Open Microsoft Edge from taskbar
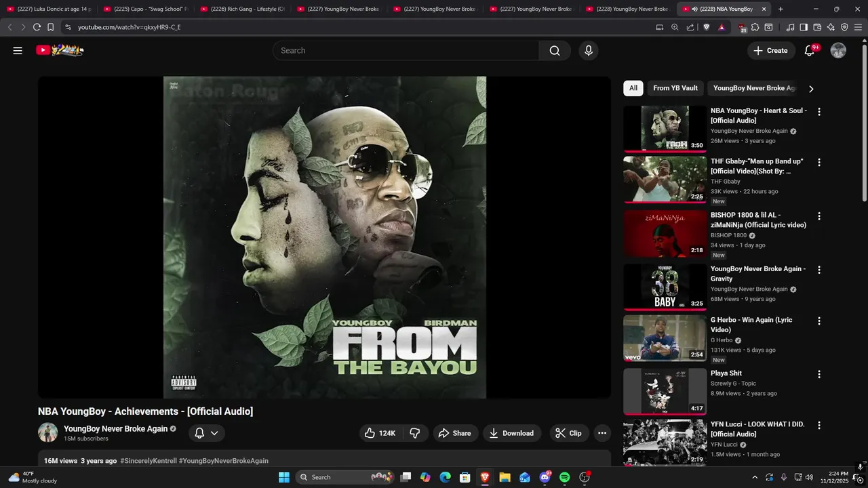 click(x=445, y=477)
